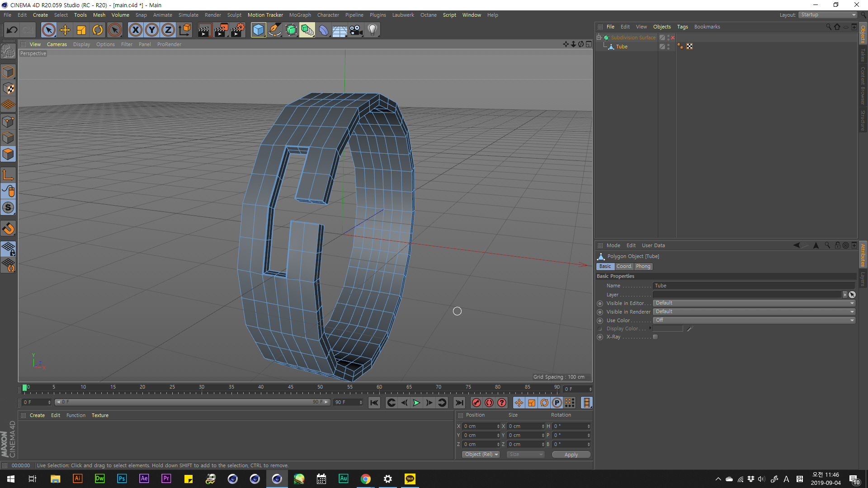Viewport: 868px width, 488px height.
Task: Open Visible in Editor dropdown
Action: pos(754,303)
